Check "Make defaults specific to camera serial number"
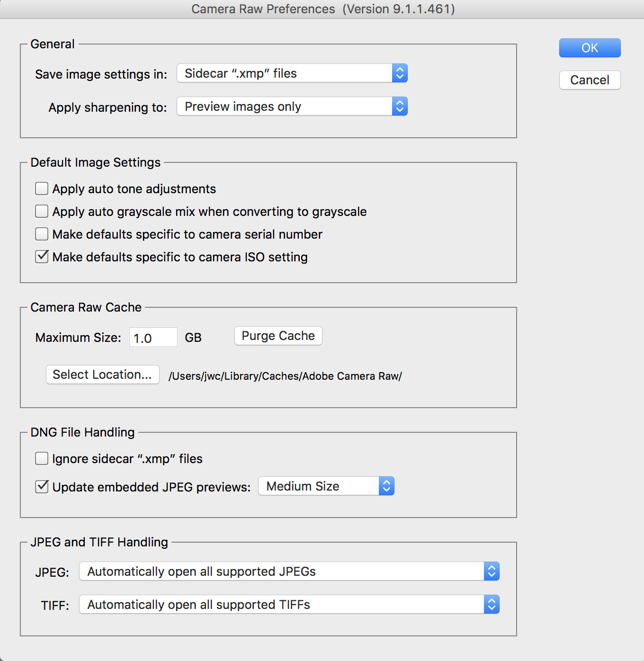The image size is (644, 661). coord(42,233)
